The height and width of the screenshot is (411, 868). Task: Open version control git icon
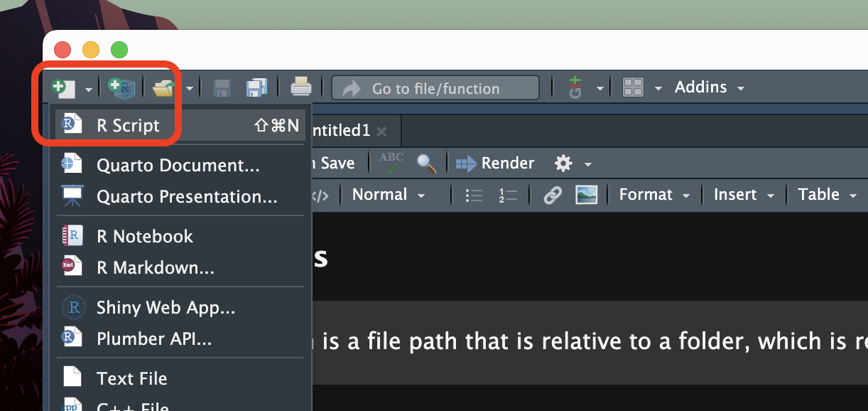(x=575, y=88)
